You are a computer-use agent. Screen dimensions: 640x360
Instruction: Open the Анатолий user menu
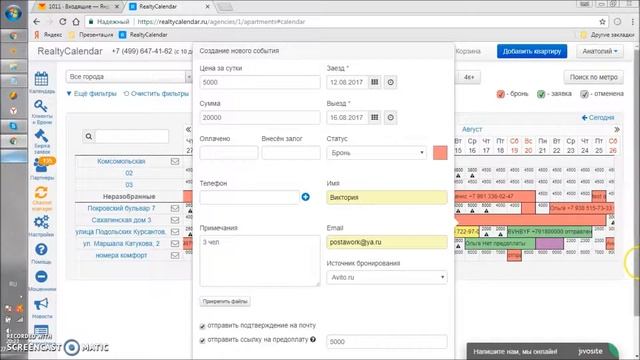[x=600, y=51]
